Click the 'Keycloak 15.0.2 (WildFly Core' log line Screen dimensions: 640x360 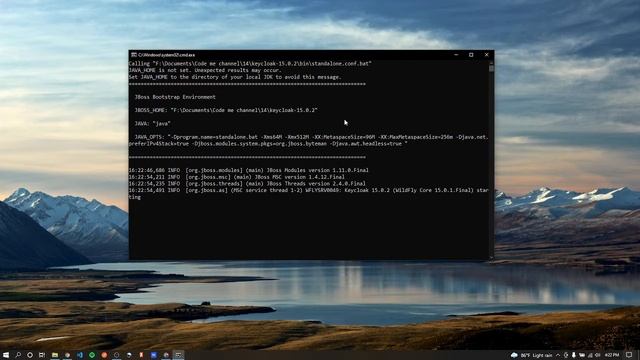(x=309, y=193)
